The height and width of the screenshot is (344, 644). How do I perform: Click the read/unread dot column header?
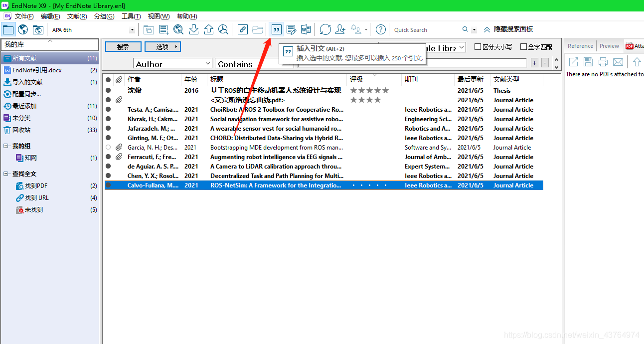(x=108, y=79)
